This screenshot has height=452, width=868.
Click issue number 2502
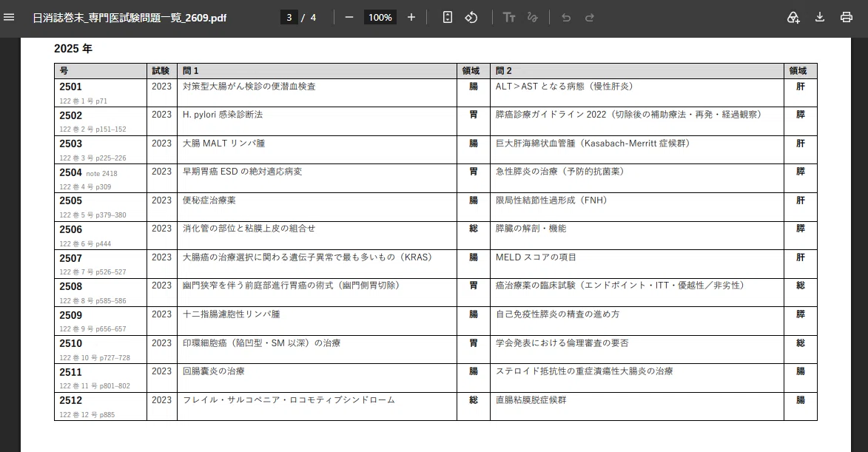71,115
